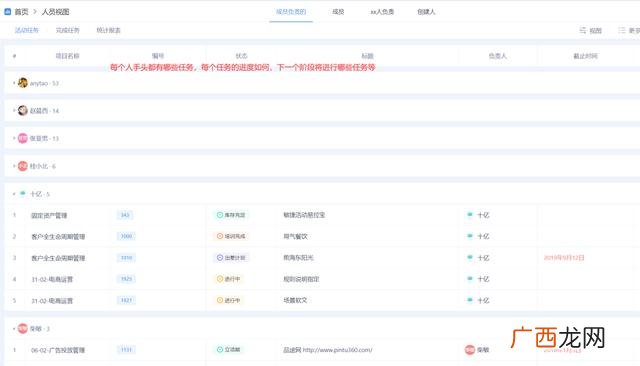This screenshot has height=366, width=640.
Task: Click 南海东阳光 task title
Action: pyautogui.click(x=298, y=258)
